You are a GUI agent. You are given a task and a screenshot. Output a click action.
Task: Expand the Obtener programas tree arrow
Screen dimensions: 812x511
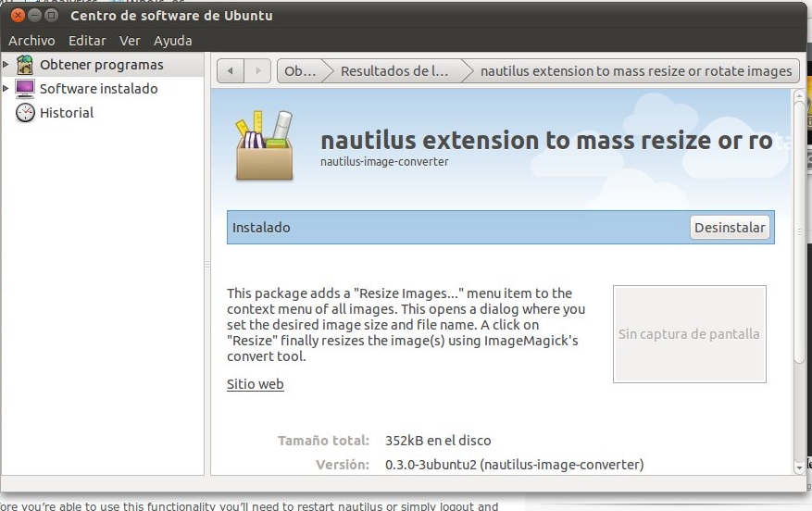pos(6,65)
